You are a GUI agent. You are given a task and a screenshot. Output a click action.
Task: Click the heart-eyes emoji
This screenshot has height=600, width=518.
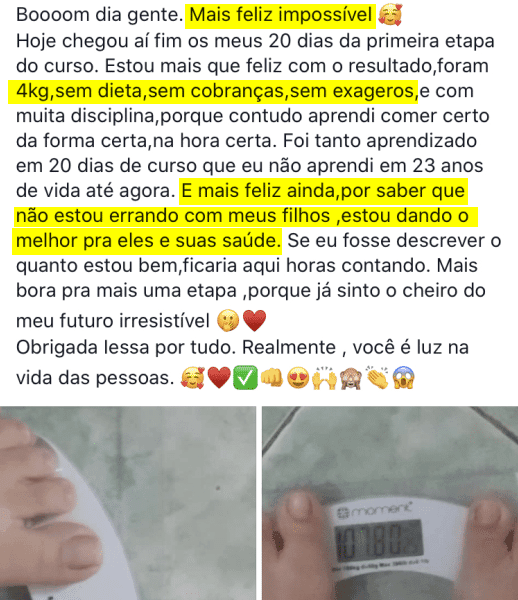click(298, 378)
